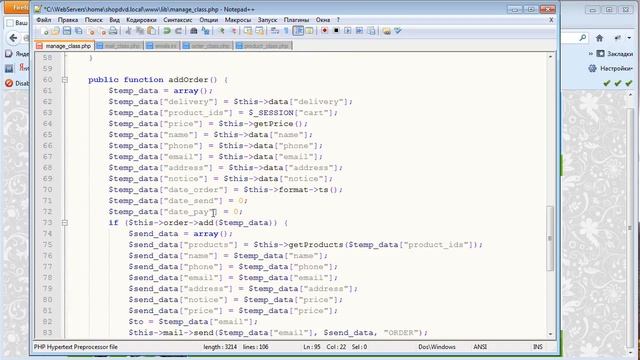Open the Вид menu
This screenshot has height=360, width=640.
(115, 20)
